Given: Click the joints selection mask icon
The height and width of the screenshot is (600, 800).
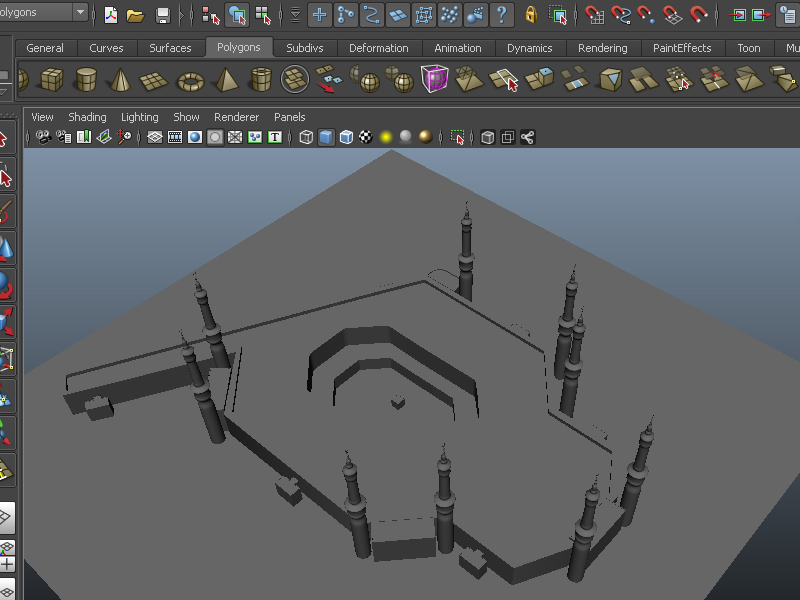Looking at the screenshot, I should point(345,15).
